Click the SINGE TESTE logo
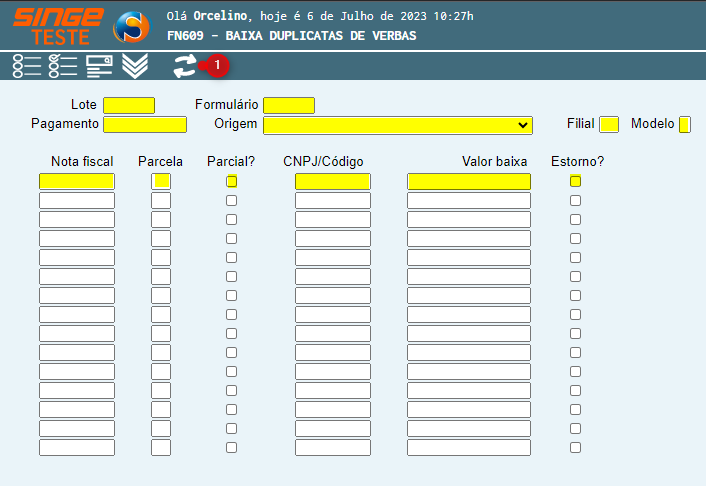Screen dimensions: 706x486 click(x=58, y=26)
